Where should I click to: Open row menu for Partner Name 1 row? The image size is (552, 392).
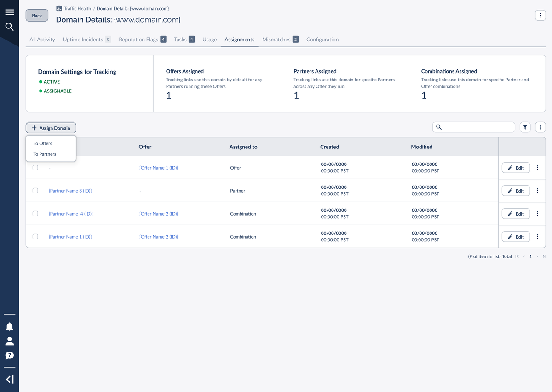coord(537,237)
